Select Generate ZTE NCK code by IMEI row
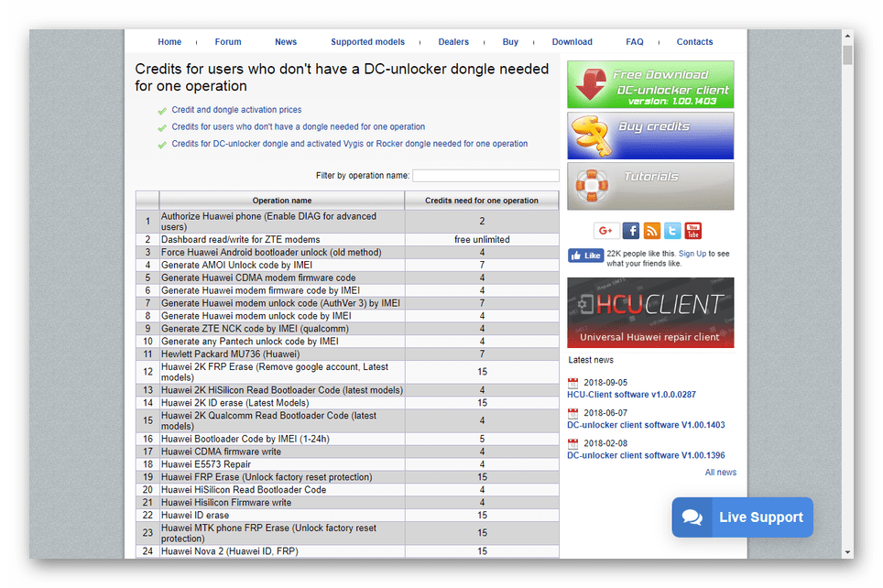The width and height of the screenshot is (883, 588). pos(347,329)
